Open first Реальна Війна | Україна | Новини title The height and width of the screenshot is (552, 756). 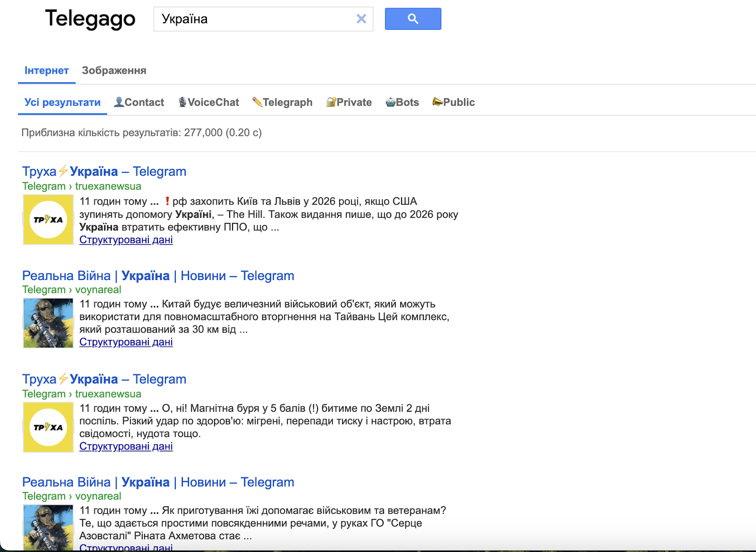click(x=158, y=276)
